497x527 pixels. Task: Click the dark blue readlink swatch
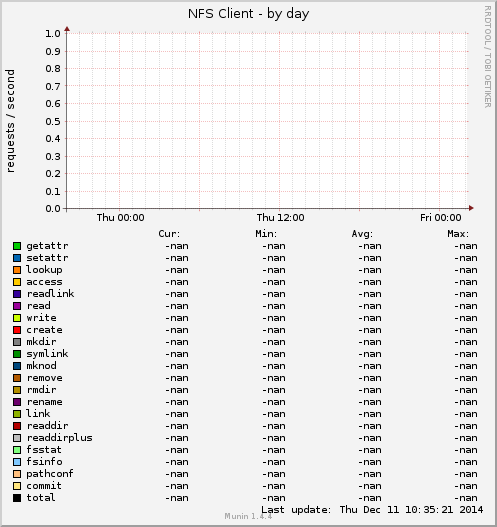17,294
